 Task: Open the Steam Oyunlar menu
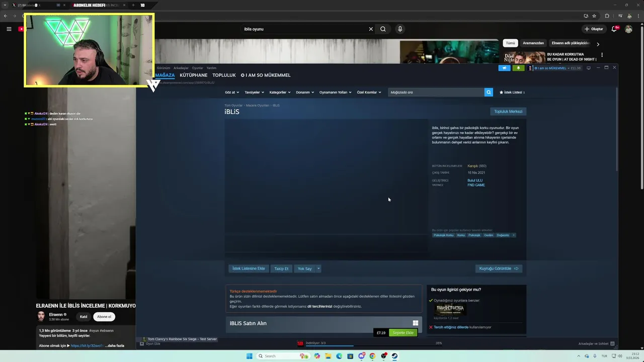198,68
